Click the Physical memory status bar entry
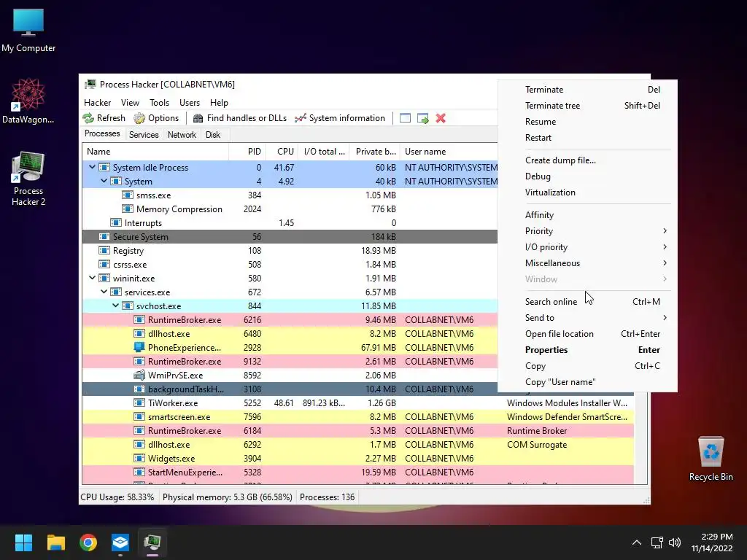This screenshot has height=560, width=747. pyautogui.click(x=228, y=497)
